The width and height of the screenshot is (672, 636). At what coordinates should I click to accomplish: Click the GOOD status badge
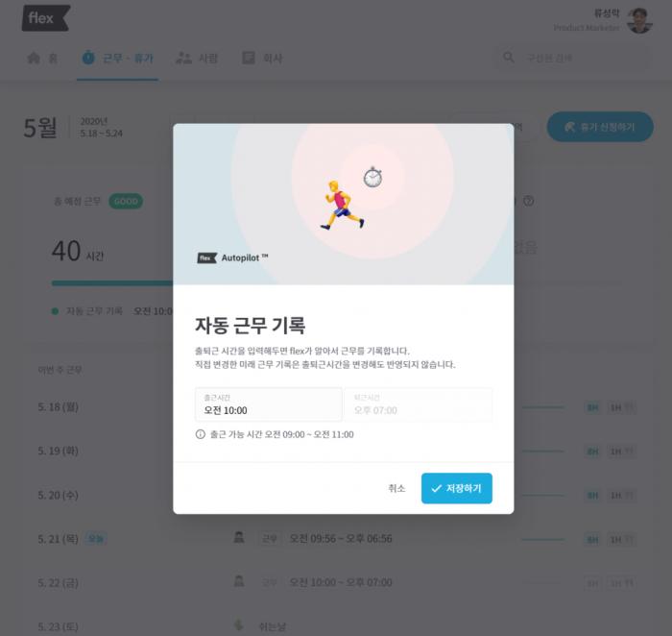pyautogui.click(x=126, y=201)
